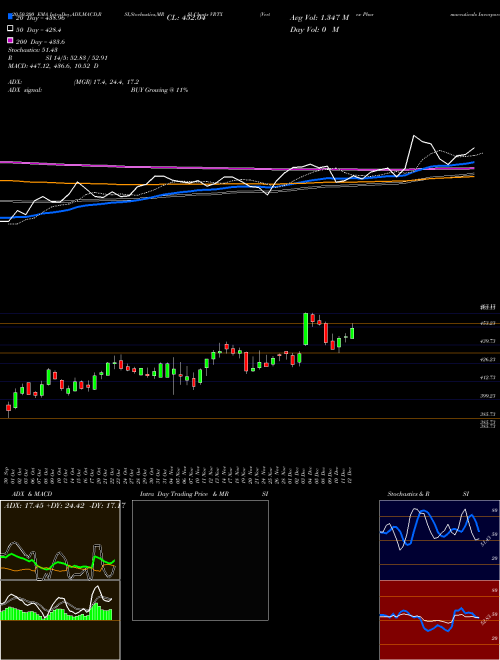The width and height of the screenshot is (500, 660).
Task: Click the 'ADX & MACD' panel title
Action: coord(32,494)
